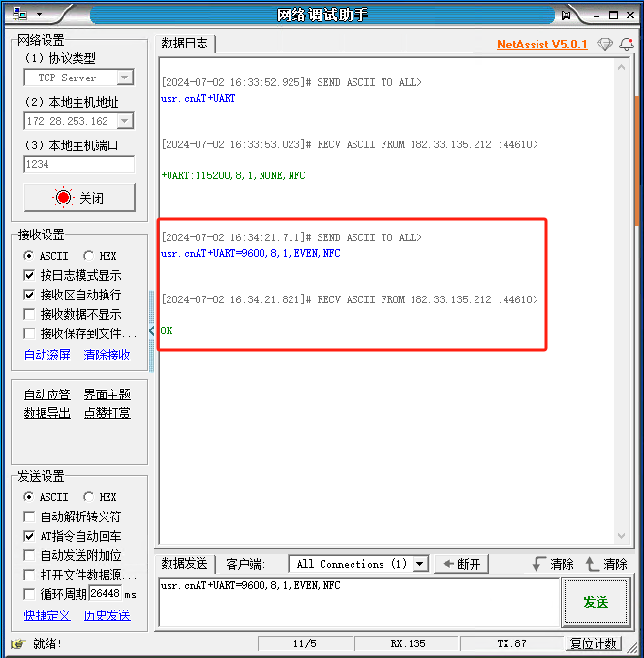Edit the cycle period field 26448

pyautogui.click(x=106, y=594)
